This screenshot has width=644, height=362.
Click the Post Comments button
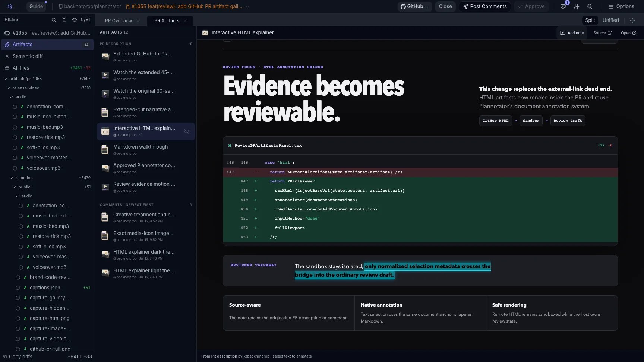coord(484,7)
